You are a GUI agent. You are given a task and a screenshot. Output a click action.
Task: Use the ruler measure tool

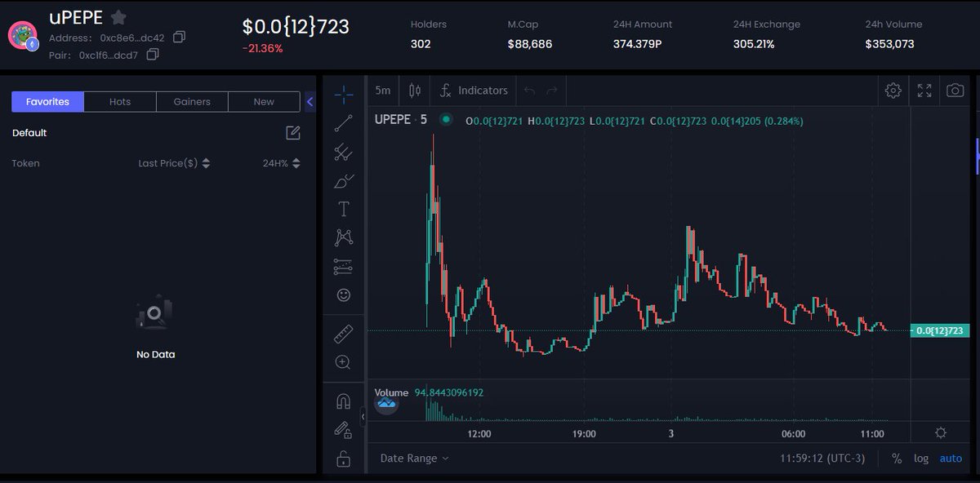click(343, 333)
